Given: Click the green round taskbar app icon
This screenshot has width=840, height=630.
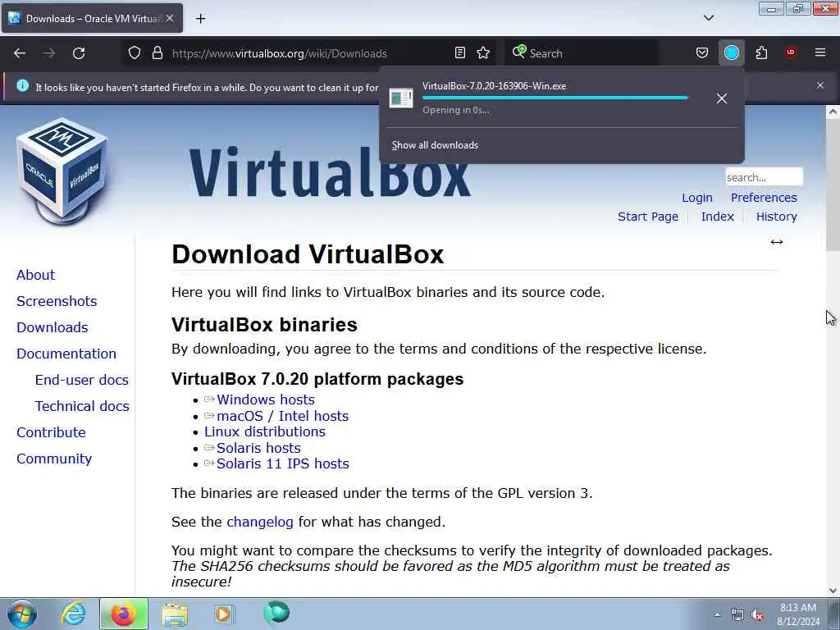Looking at the screenshot, I should coord(276,613).
